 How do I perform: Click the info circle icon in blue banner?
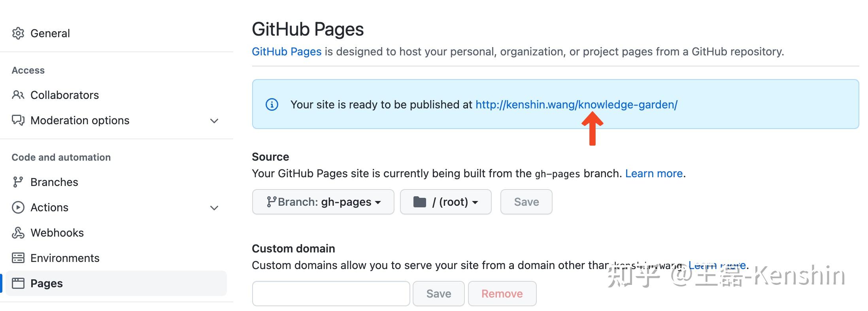click(272, 104)
